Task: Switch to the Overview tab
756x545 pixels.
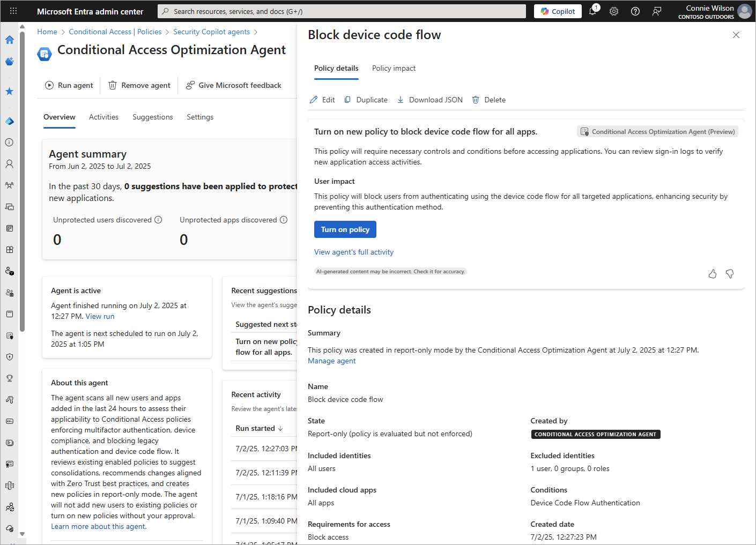Action: [60, 117]
